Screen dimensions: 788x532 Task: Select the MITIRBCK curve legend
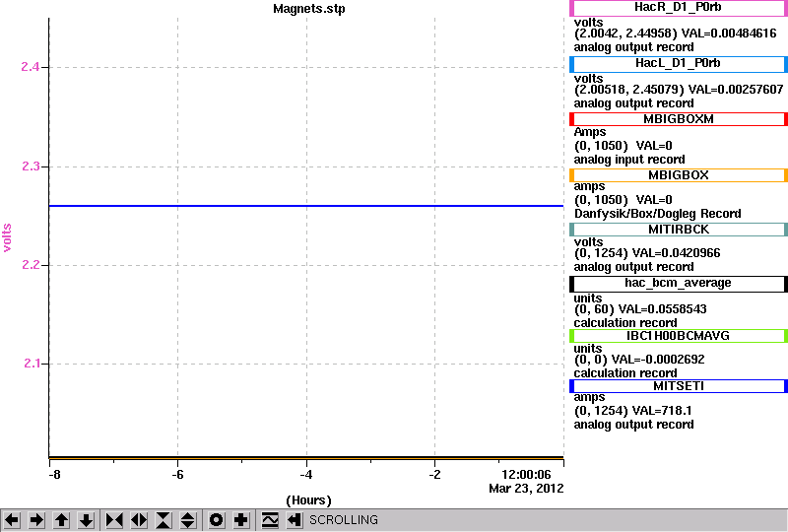point(678,230)
